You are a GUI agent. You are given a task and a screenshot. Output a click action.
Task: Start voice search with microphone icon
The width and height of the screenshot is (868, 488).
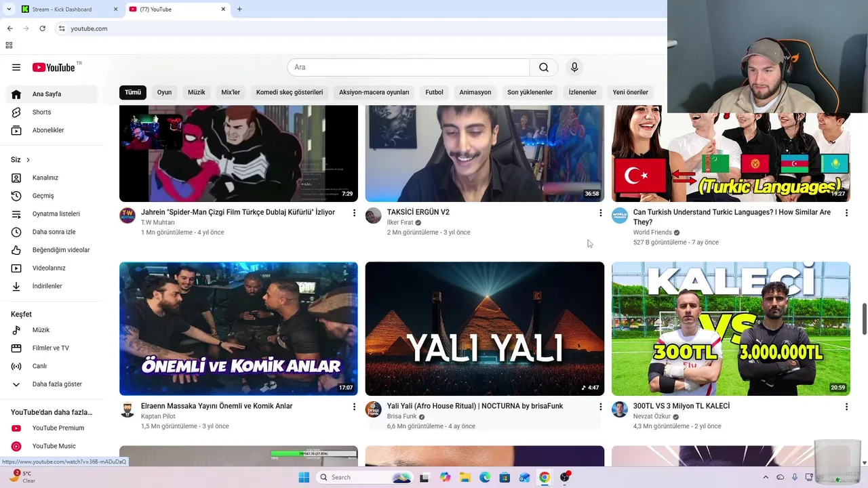[x=574, y=67]
